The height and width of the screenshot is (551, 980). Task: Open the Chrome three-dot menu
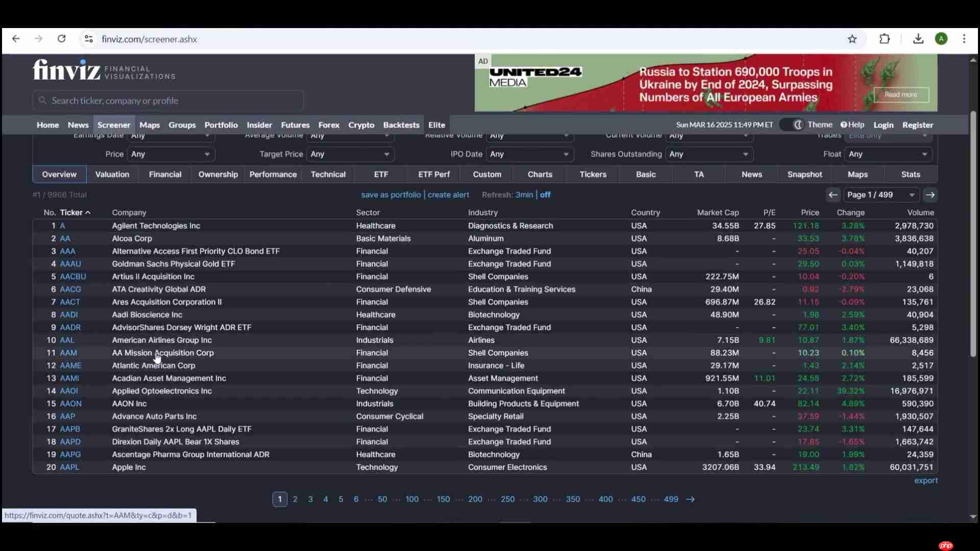[964, 39]
